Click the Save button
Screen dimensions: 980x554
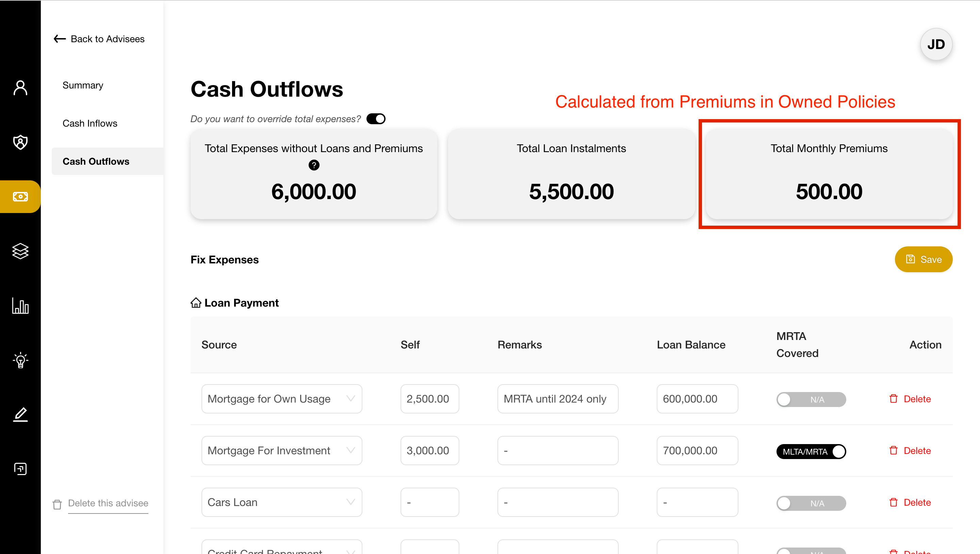(x=923, y=260)
